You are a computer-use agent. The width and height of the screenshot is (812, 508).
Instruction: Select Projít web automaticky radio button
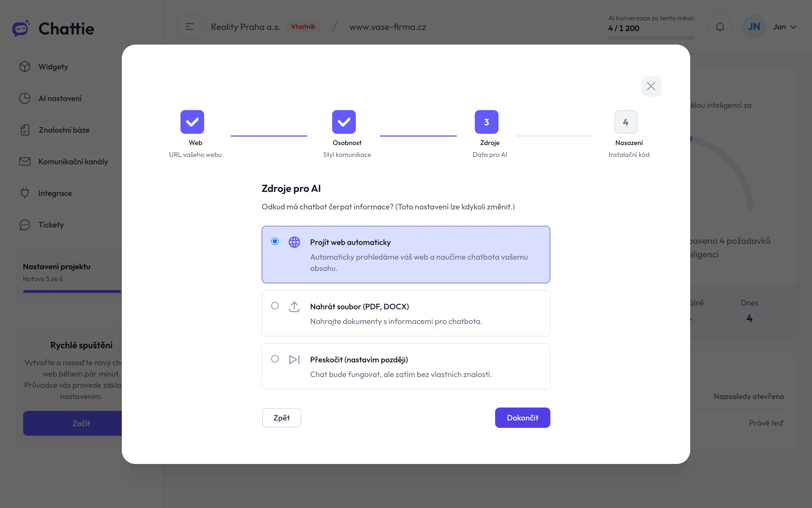(x=275, y=241)
